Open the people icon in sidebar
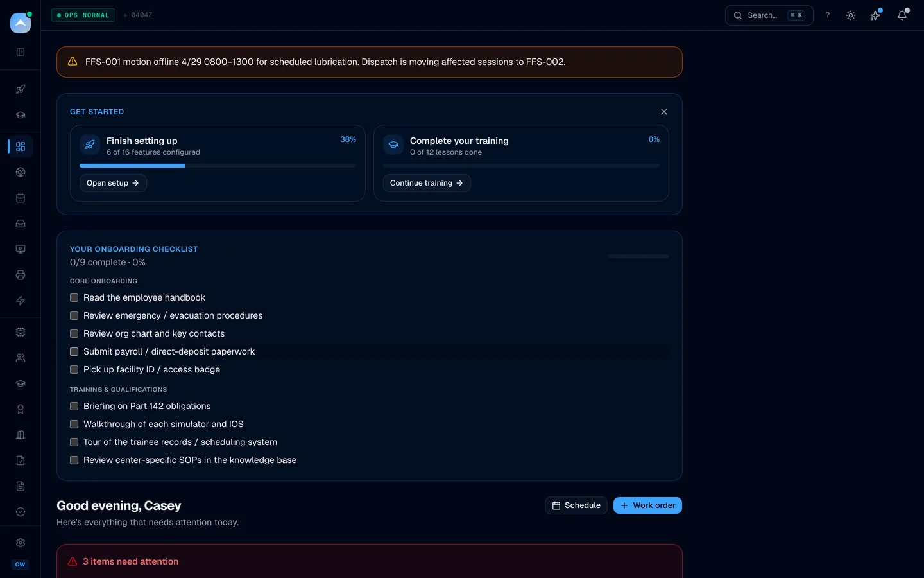This screenshot has height=578, width=924. point(21,358)
